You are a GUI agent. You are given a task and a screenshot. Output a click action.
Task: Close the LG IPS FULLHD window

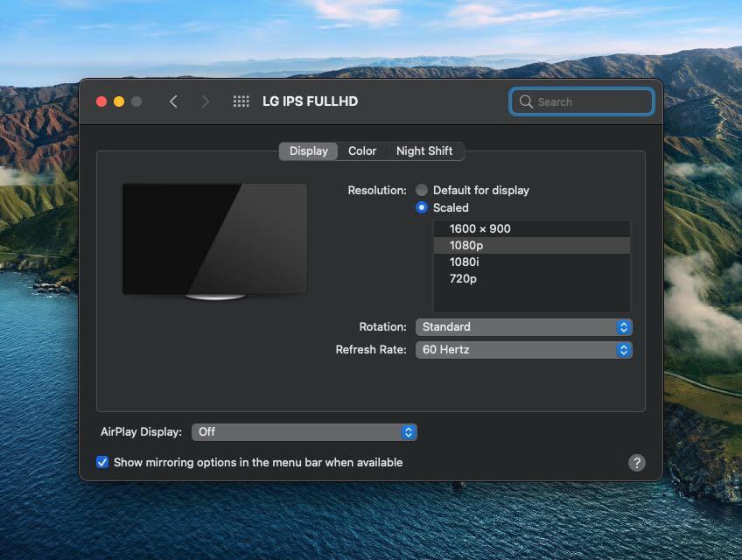click(x=101, y=101)
